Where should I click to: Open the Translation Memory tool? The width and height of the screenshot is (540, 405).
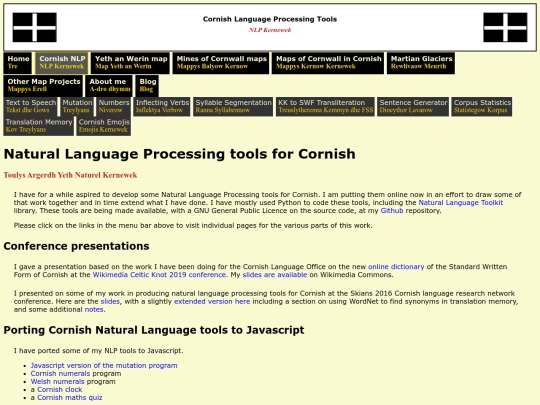pyautogui.click(x=39, y=126)
